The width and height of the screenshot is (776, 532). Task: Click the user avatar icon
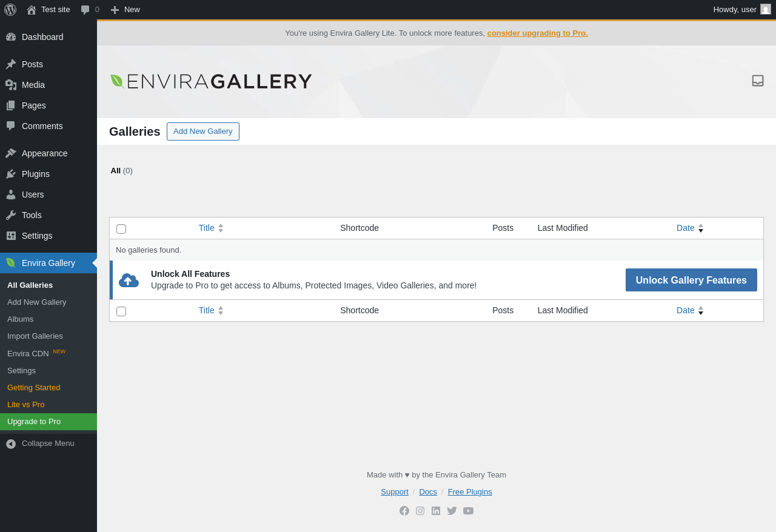click(x=766, y=9)
